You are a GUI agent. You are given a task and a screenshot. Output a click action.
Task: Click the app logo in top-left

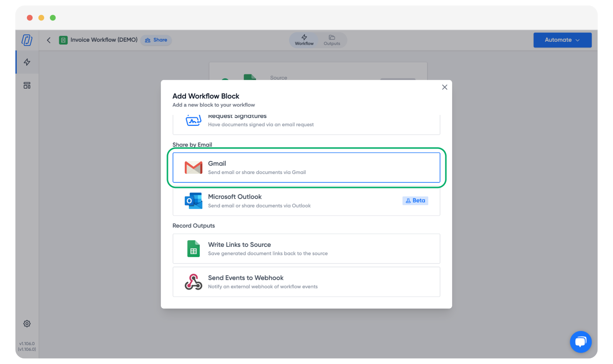coord(27,40)
